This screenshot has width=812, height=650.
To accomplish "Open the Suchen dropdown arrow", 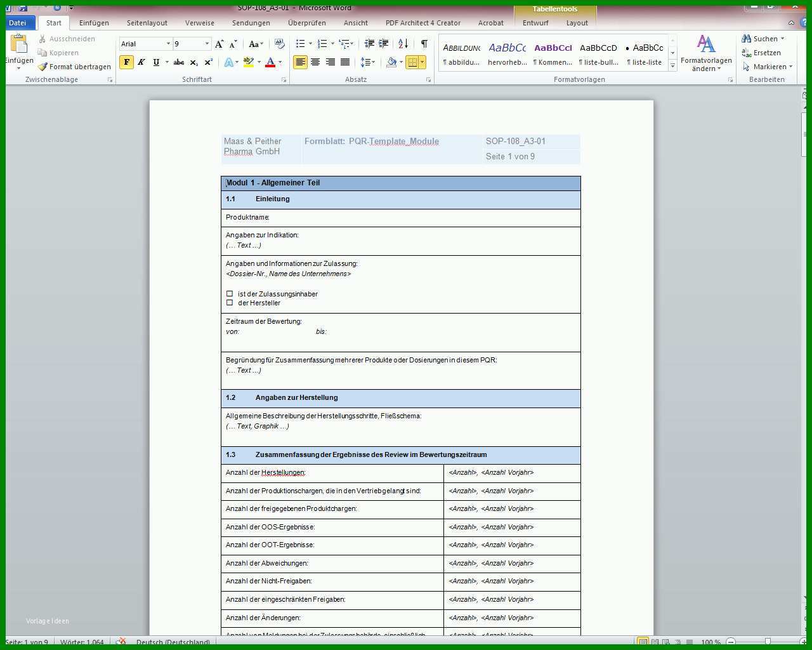I will 782,39.
